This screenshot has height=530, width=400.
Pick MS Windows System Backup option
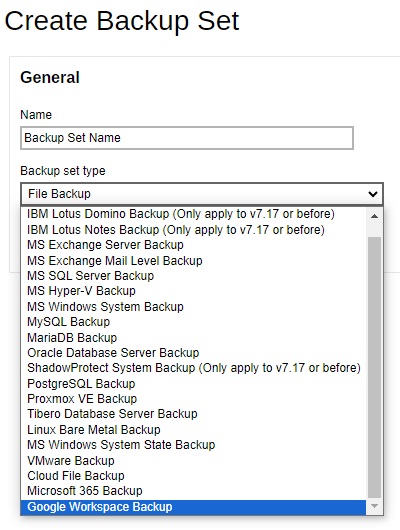193,307
